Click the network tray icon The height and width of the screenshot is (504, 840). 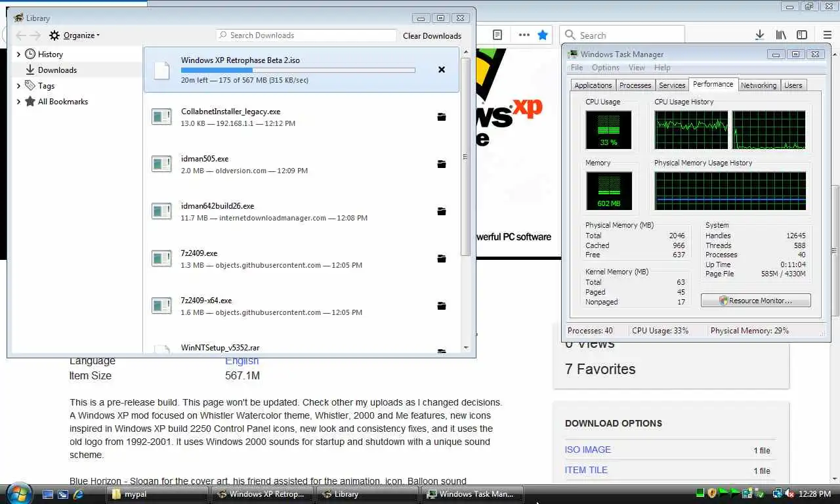pyautogui.click(x=778, y=493)
